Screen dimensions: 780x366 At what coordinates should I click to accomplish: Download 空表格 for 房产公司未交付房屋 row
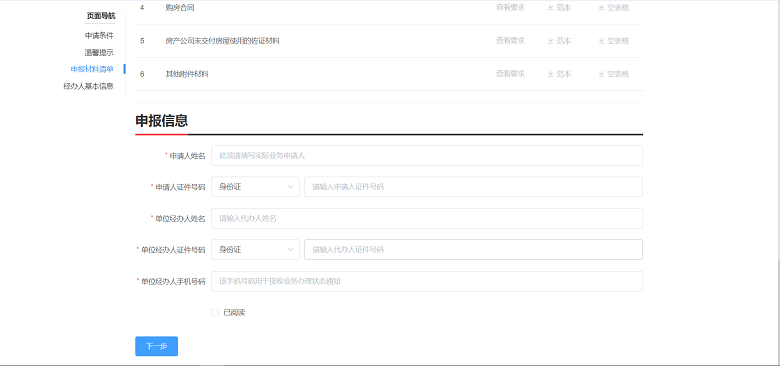(x=613, y=41)
